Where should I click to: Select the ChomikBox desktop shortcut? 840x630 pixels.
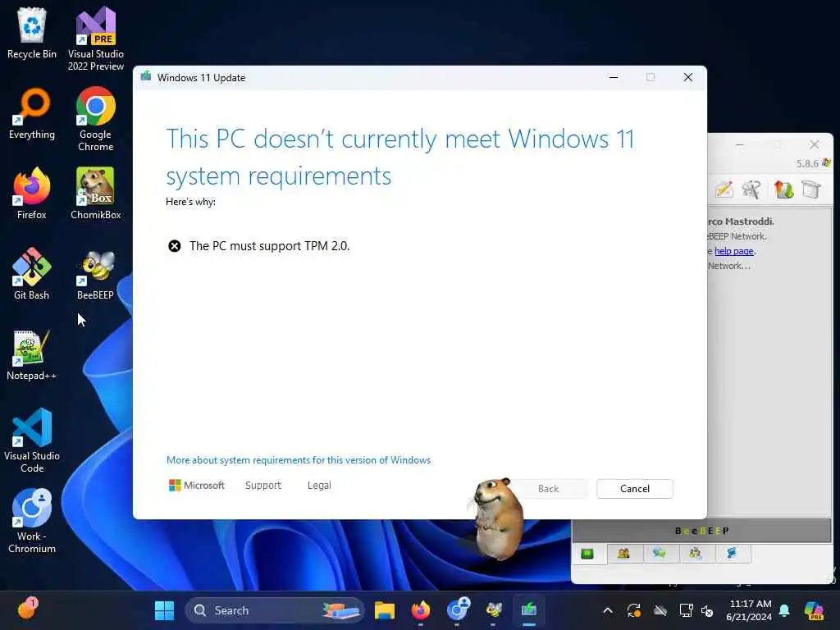coord(96,193)
